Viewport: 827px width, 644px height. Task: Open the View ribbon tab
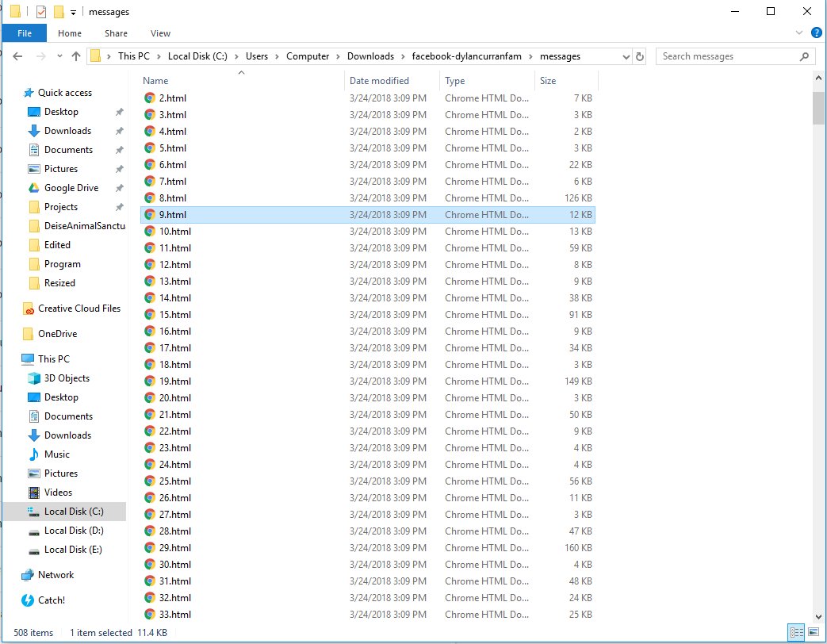[160, 33]
